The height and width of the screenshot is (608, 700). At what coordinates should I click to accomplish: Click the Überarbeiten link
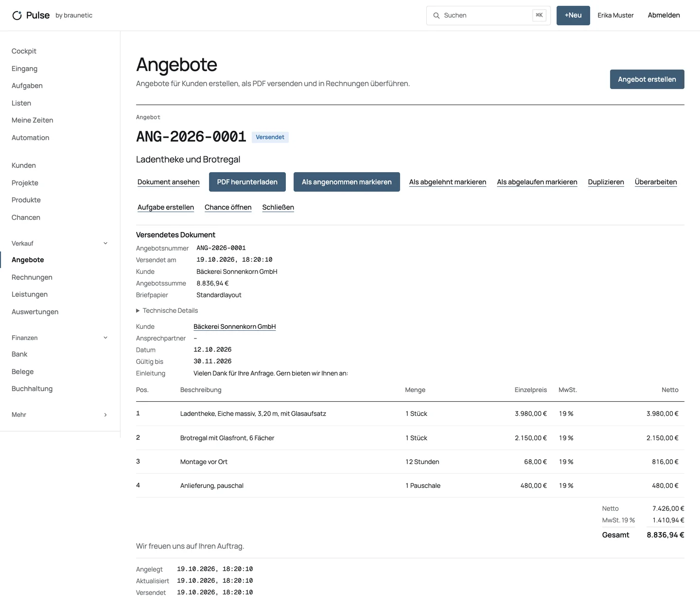click(x=656, y=182)
